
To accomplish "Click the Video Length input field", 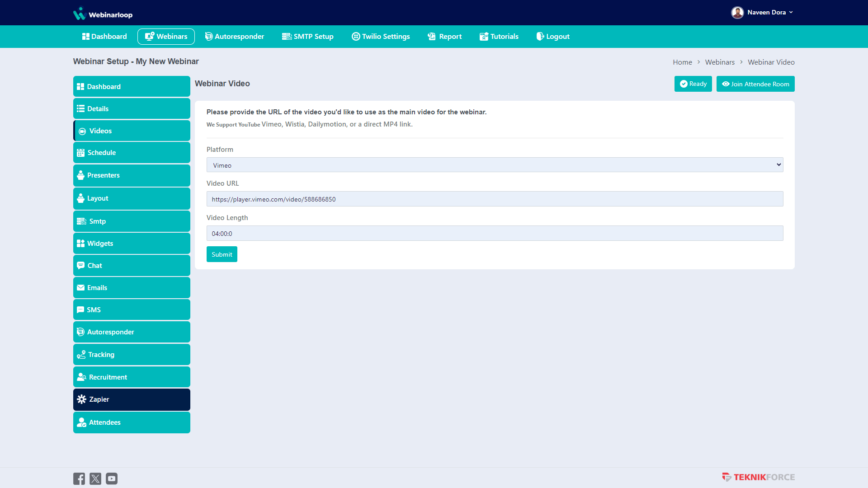I will [x=495, y=234].
